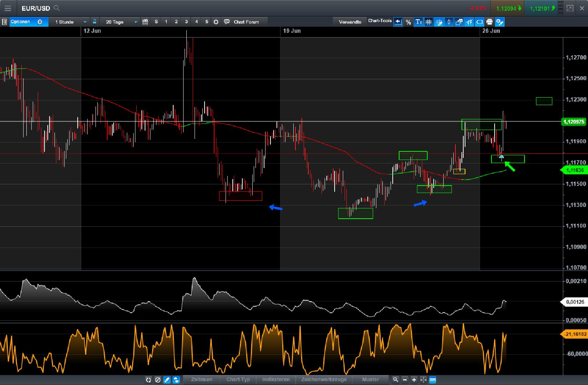Click the zoom in plus control
The width and height of the screenshot is (588, 385).
(x=414, y=380)
